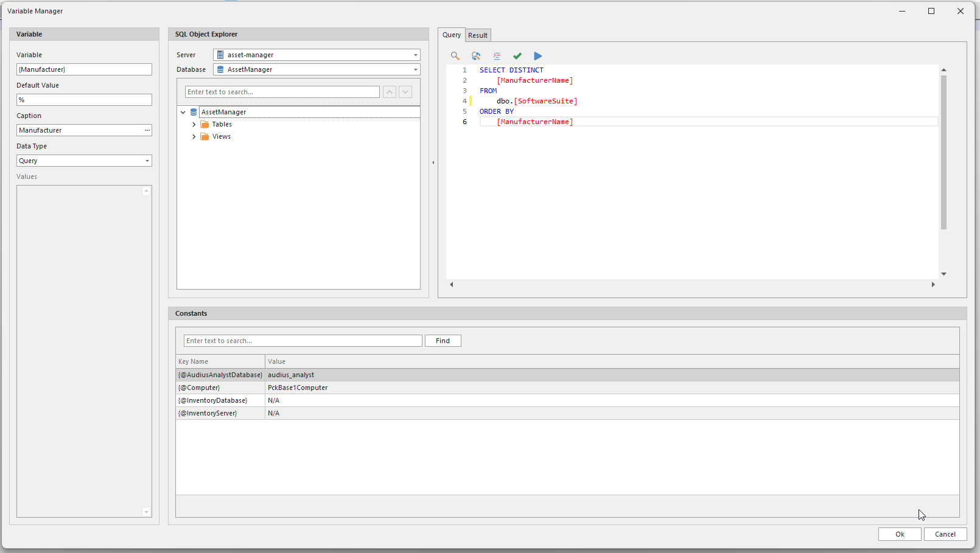Click the query editor scroll-left arrow
The width and height of the screenshot is (980, 553).
click(x=451, y=284)
